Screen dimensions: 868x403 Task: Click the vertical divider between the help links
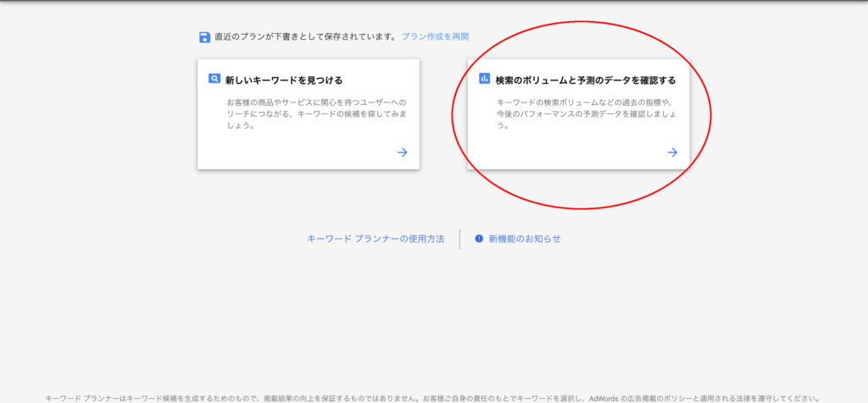(459, 239)
